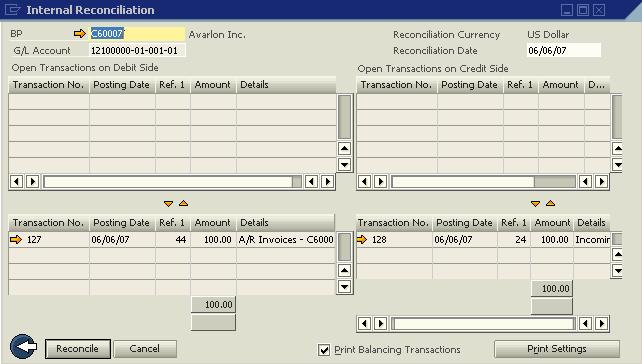Click far-left scroll arrow of upper credit horizontal bar
The height and width of the screenshot is (364, 642).
tap(364, 181)
